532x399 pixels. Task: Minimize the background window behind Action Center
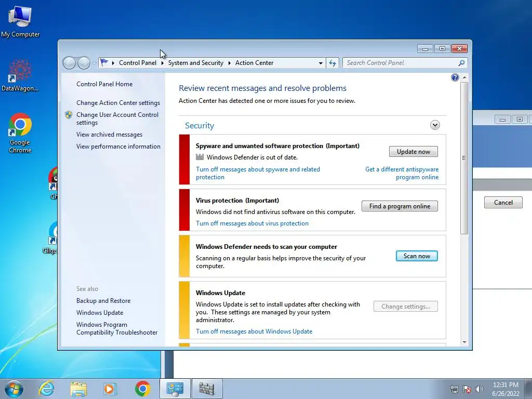pyautogui.click(x=503, y=119)
